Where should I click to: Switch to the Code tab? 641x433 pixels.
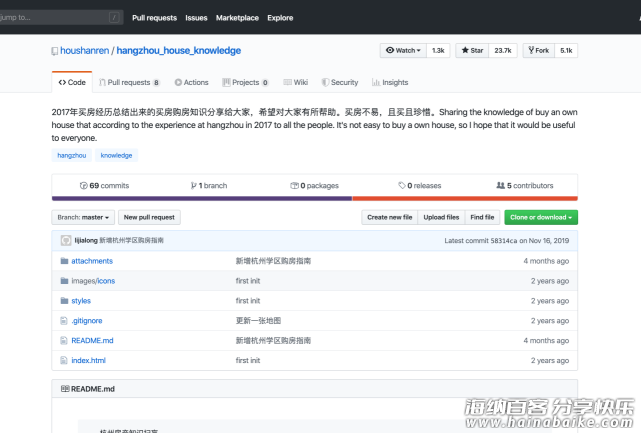click(x=72, y=82)
